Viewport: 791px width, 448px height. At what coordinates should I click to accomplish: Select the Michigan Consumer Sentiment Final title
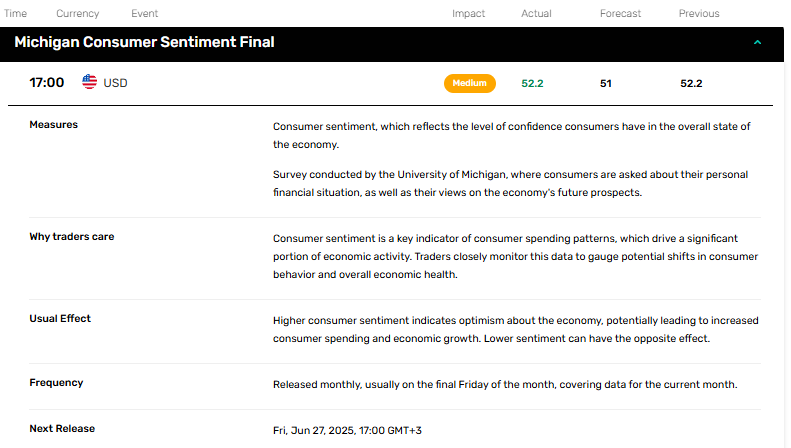coord(144,42)
